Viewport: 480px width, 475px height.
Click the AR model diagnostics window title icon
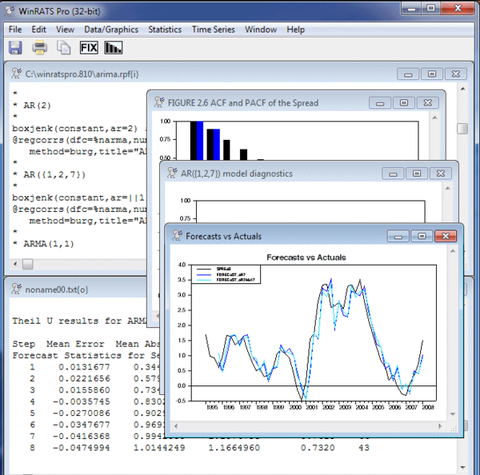tap(172, 173)
